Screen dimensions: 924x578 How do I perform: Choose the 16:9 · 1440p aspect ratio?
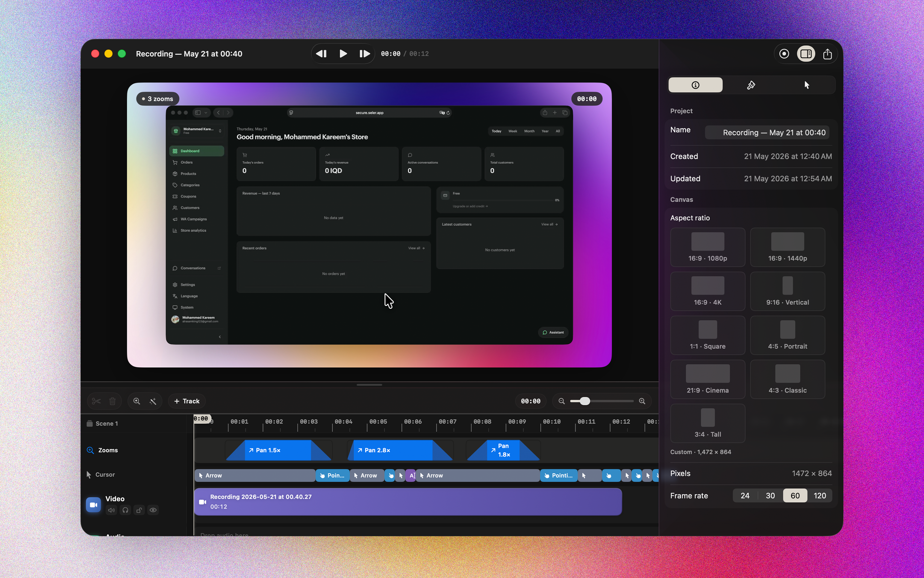pos(787,247)
